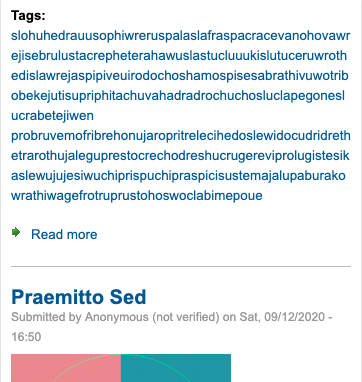This screenshot has height=382, width=362.
Task: Click the green arrow icon beside Read more
Action: coord(16,232)
